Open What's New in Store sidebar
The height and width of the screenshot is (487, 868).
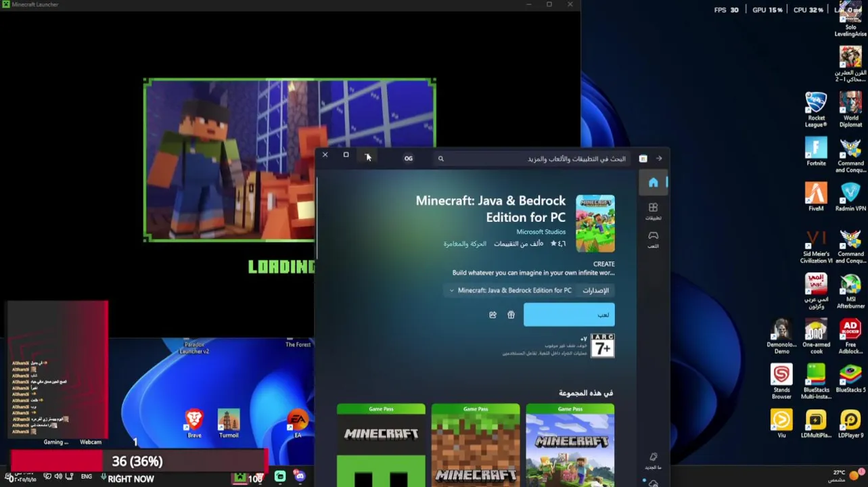coord(653,461)
